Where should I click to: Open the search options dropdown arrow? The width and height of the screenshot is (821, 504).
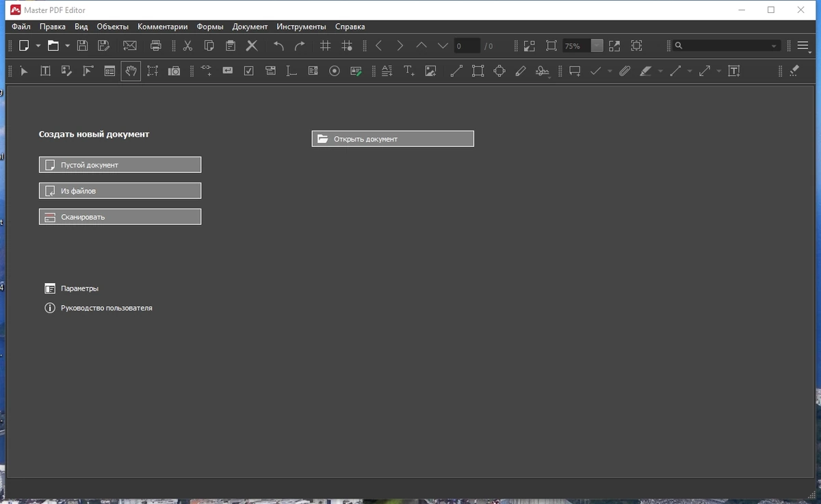point(774,46)
